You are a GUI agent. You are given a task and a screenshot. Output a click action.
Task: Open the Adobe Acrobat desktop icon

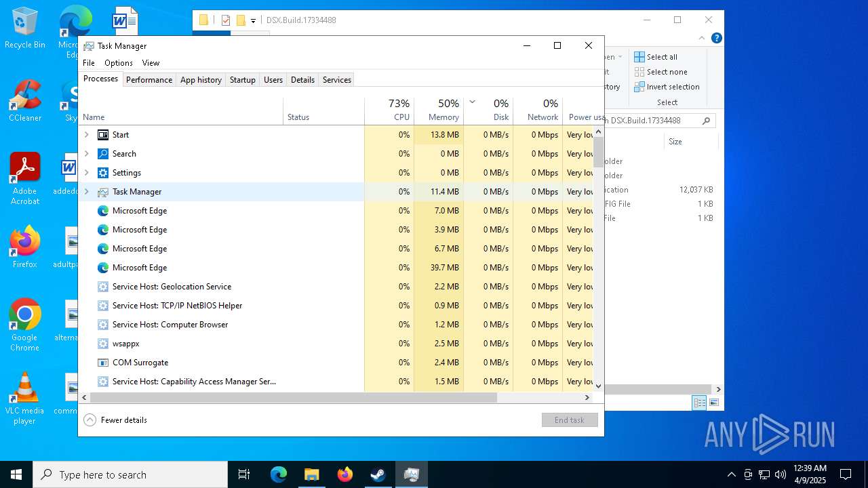[x=24, y=179]
